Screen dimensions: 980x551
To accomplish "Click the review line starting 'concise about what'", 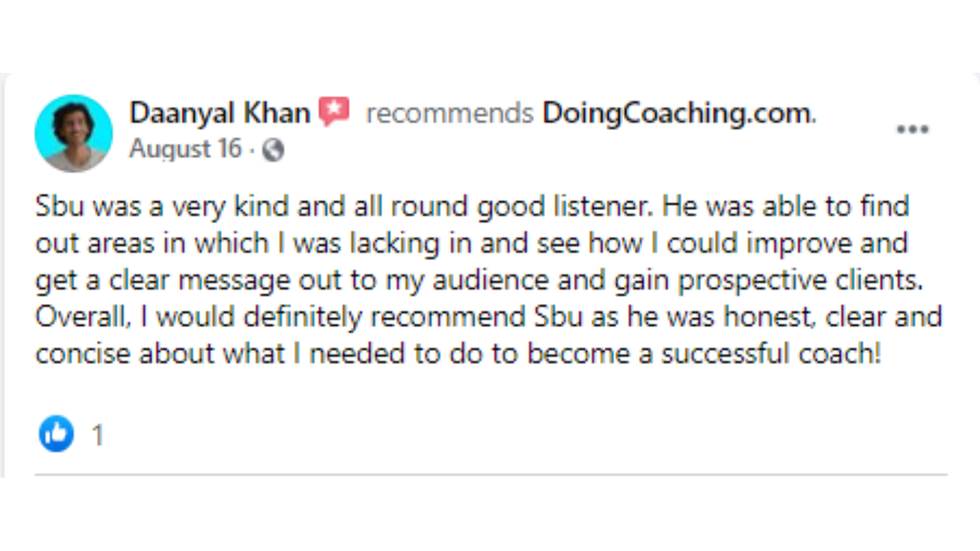I will click(x=458, y=354).
